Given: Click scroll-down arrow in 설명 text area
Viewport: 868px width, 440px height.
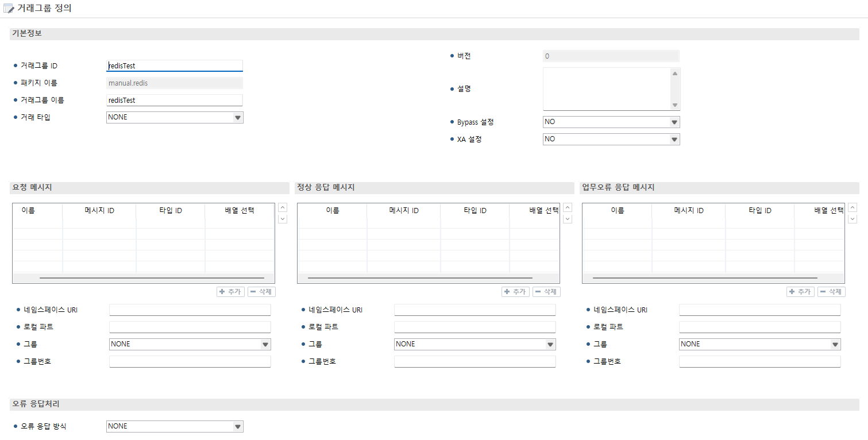Looking at the screenshot, I should (675, 105).
